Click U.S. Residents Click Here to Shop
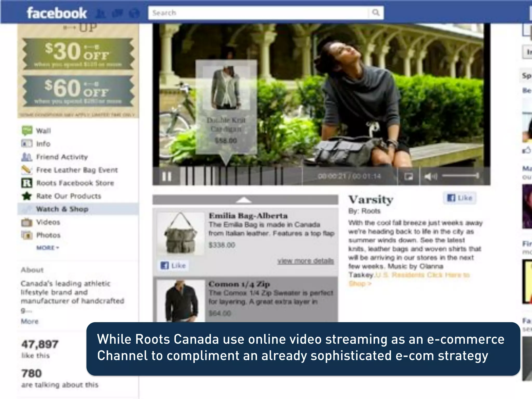Viewport: 532px width, 399px height. click(x=409, y=279)
